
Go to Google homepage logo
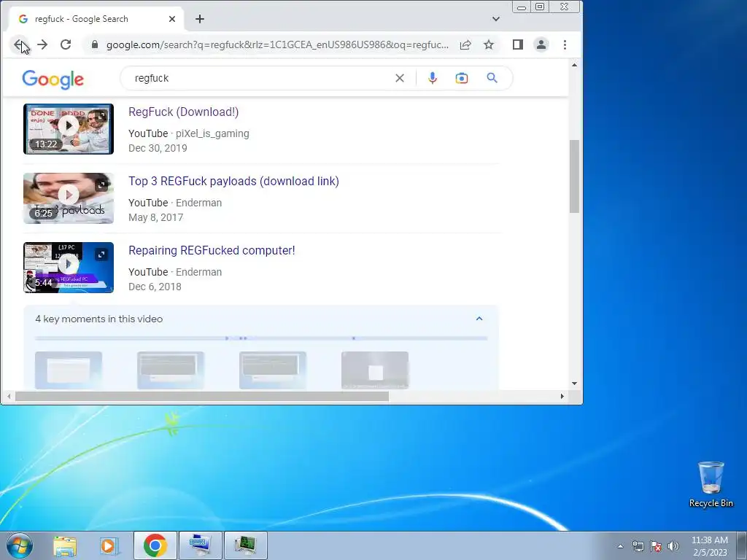click(53, 79)
